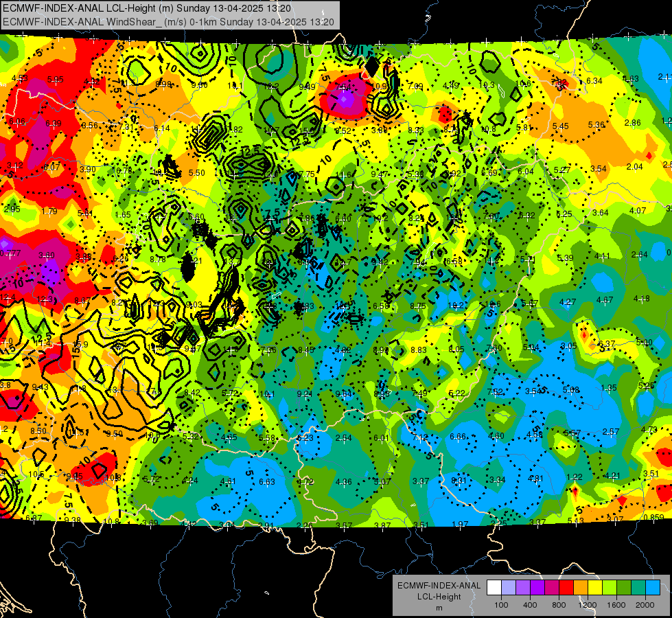Click the map value '7.12'
The height and width of the screenshot is (618, 672).
point(420,437)
